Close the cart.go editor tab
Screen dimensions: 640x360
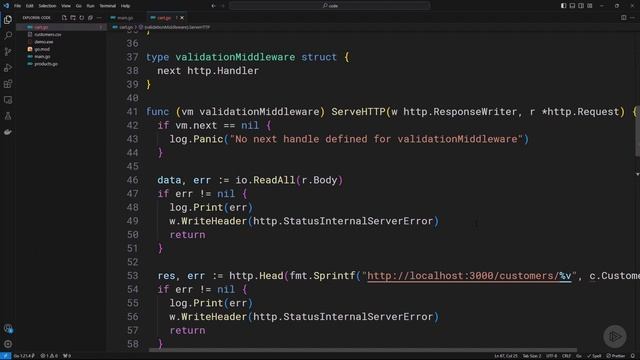pyautogui.click(x=182, y=18)
